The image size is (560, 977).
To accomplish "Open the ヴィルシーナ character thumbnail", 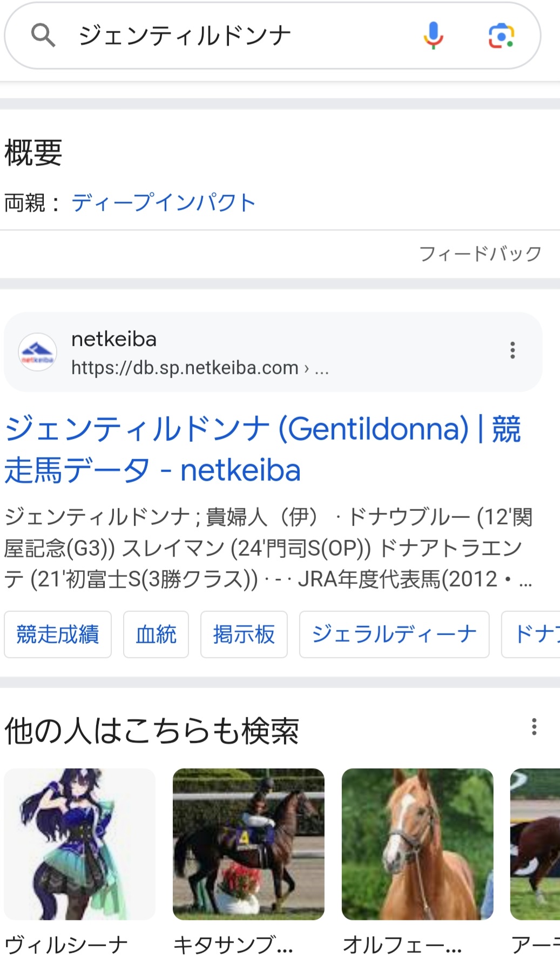I will click(80, 844).
